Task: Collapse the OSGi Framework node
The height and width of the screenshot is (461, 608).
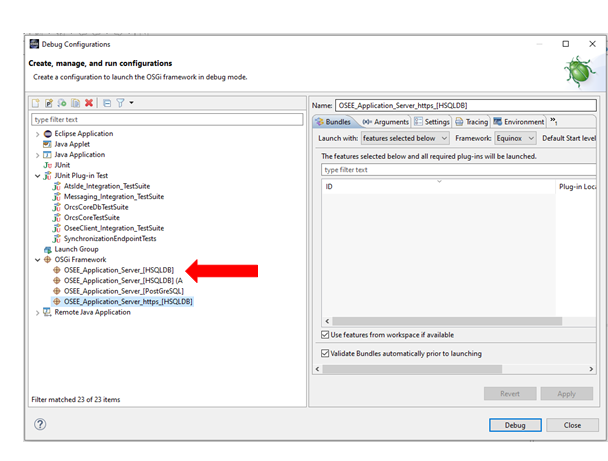Action: coord(37,260)
